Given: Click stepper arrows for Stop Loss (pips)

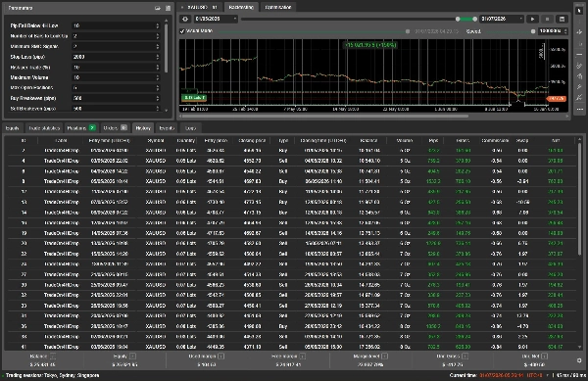Looking at the screenshot, I should 158,57.
